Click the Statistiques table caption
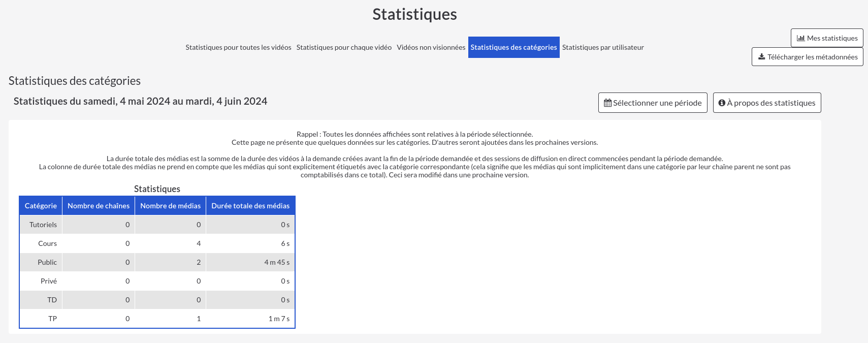Viewport: 868px width, 343px height. 157,189
